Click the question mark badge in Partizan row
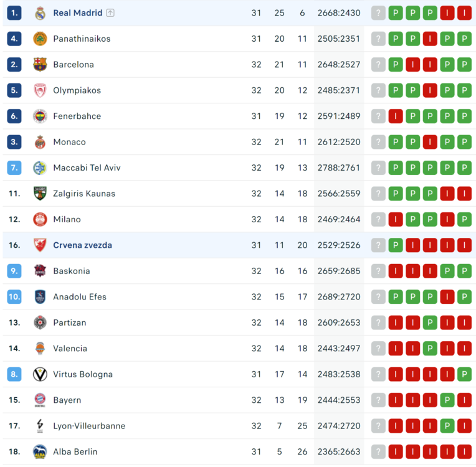The height and width of the screenshot is (467, 476). (x=378, y=323)
